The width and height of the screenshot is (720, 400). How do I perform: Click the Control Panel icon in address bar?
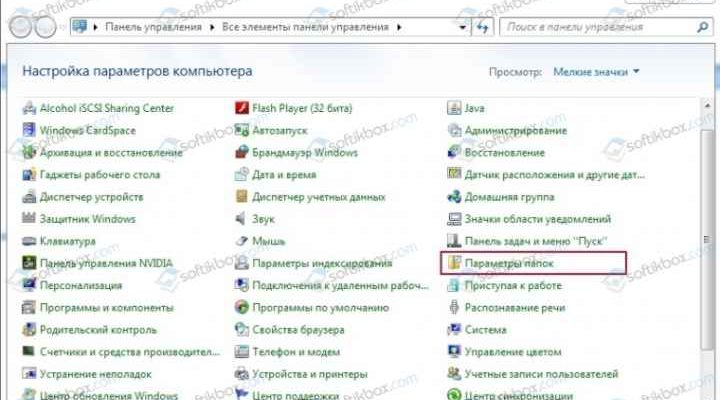coord(79,27)
